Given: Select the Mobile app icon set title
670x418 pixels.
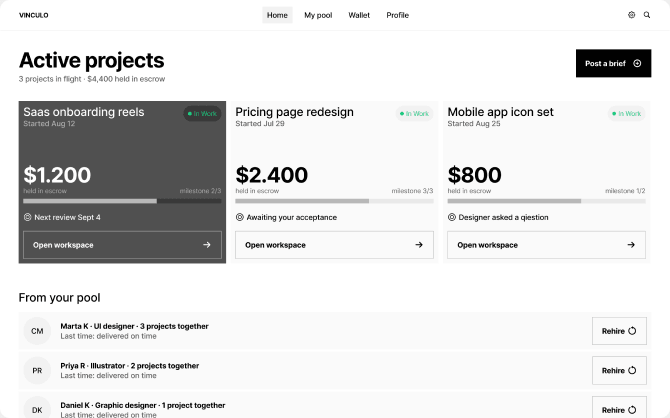Looking at the screenshot, I should tap(500, 112).
